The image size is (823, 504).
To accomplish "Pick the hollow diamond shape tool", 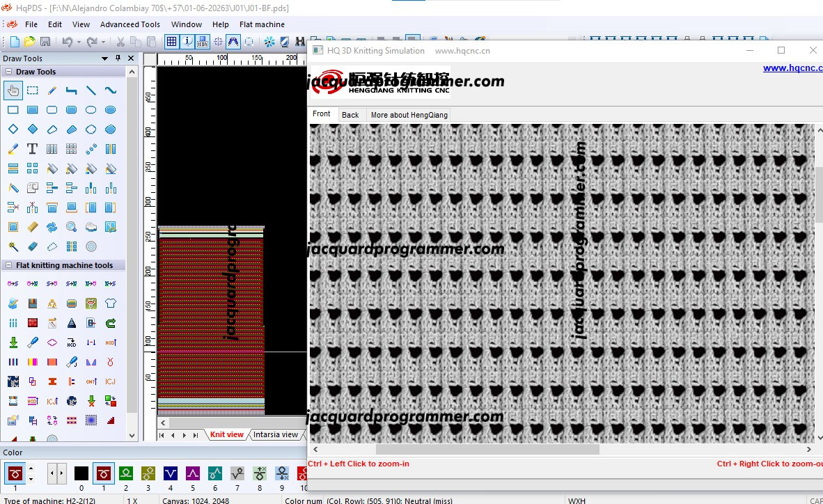I will coord(13,129).
